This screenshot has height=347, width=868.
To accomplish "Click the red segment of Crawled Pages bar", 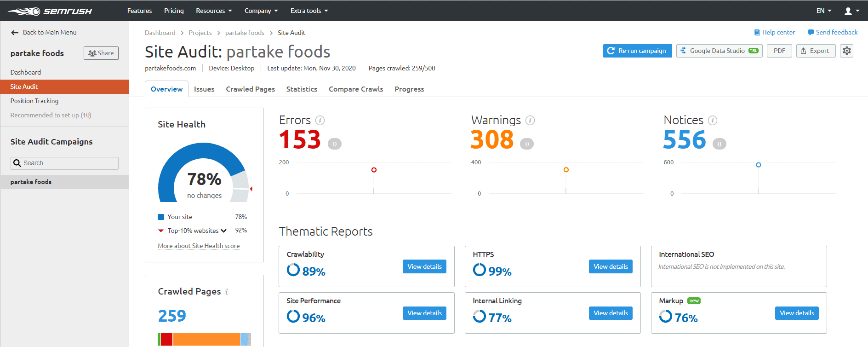I will click(166, 339).
